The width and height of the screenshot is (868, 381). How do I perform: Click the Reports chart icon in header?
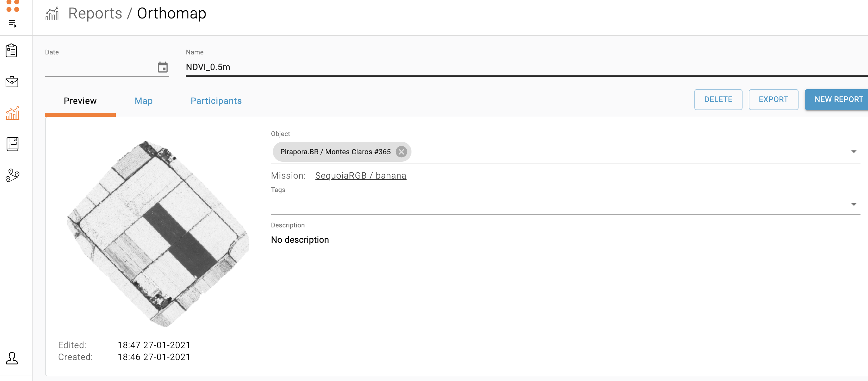[x=52, y=14]
